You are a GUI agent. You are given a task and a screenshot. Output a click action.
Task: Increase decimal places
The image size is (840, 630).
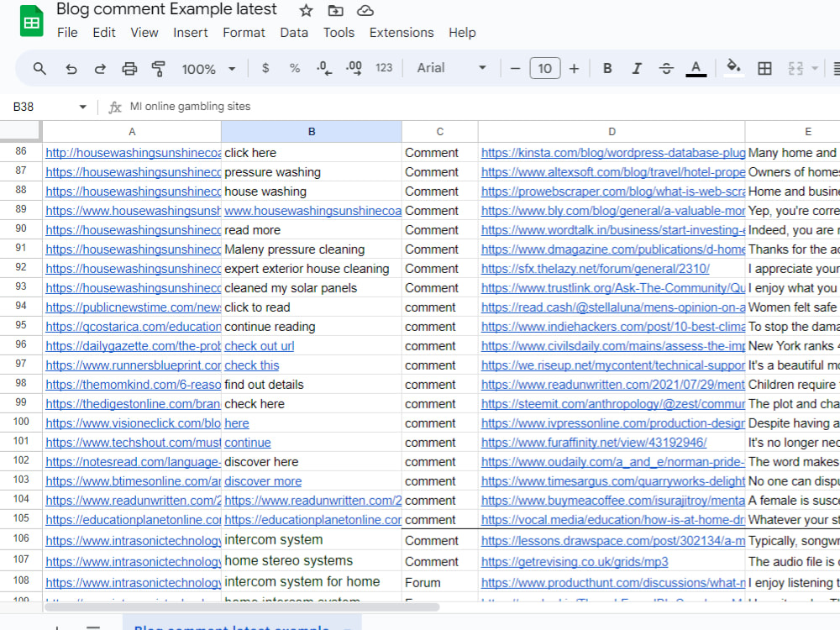pos(354,68)
